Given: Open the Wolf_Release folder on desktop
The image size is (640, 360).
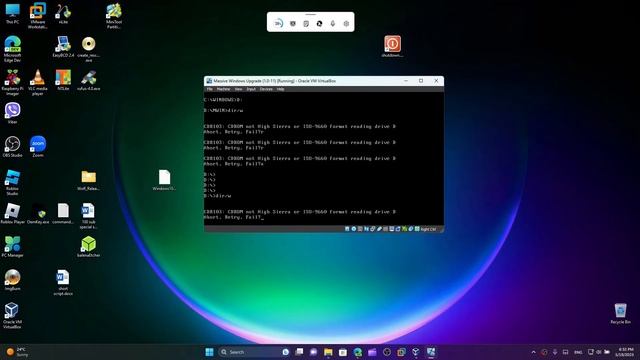Looking at the screenshot, I should point(89,180).
